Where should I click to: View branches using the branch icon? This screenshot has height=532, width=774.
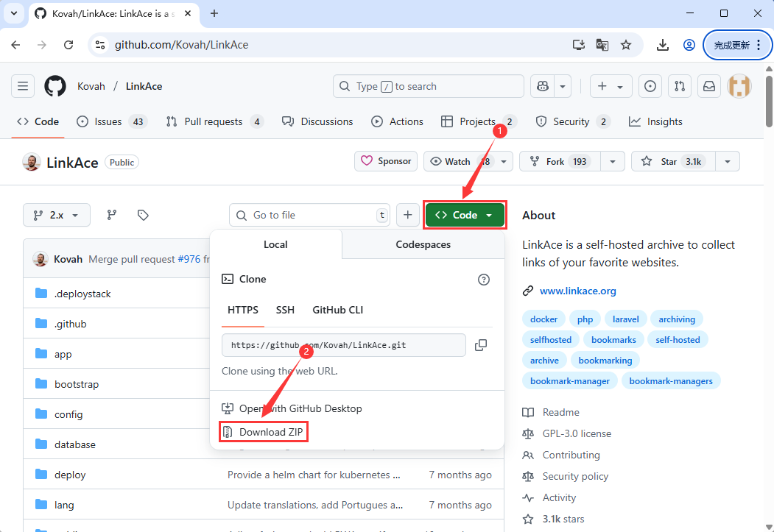coord(112,215)
